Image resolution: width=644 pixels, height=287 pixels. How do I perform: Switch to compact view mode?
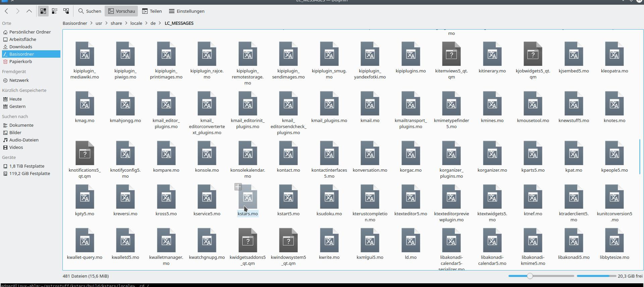[x=54, y=11]
